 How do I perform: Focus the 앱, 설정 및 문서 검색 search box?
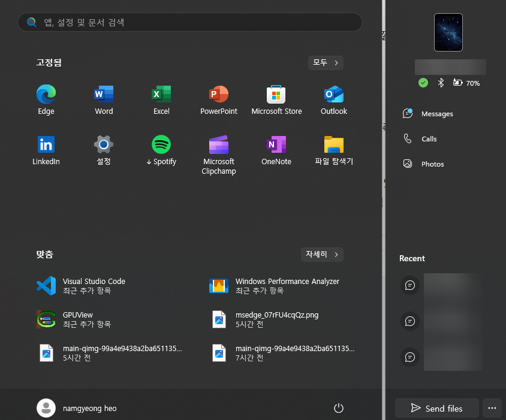click(189, 22)
